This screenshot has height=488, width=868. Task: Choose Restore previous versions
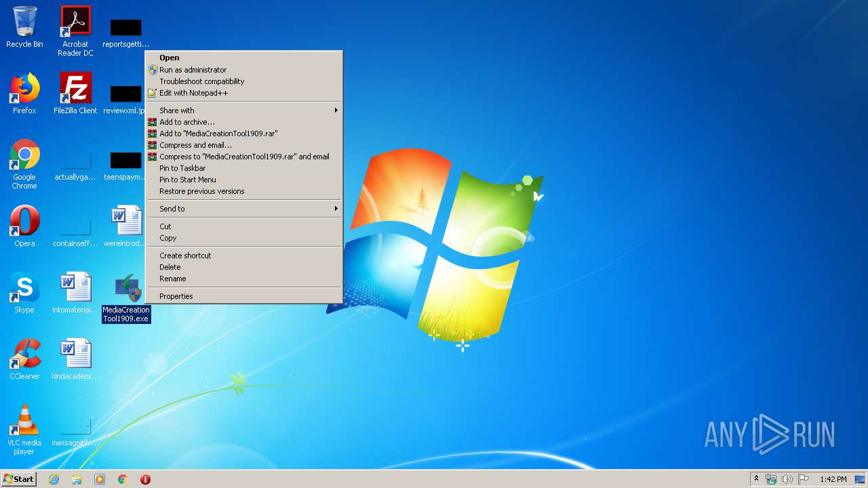244,191
